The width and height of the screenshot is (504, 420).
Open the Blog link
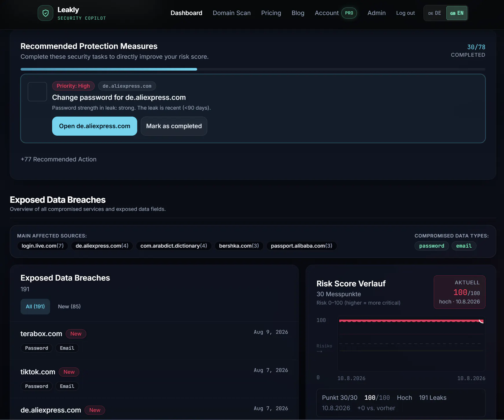(298, 13)
